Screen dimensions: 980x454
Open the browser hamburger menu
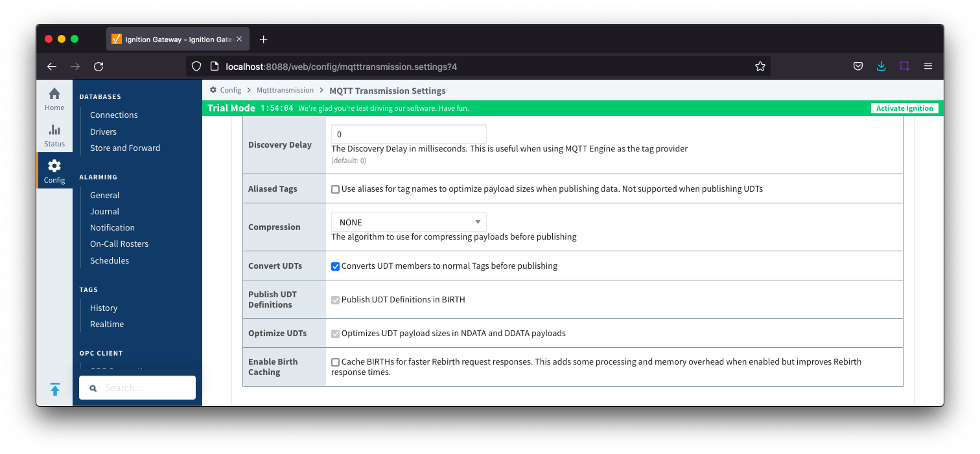tap(928, 66)
